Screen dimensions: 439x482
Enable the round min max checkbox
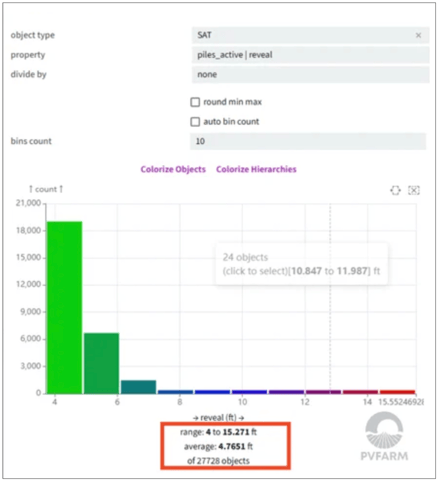tap(195, 102)
